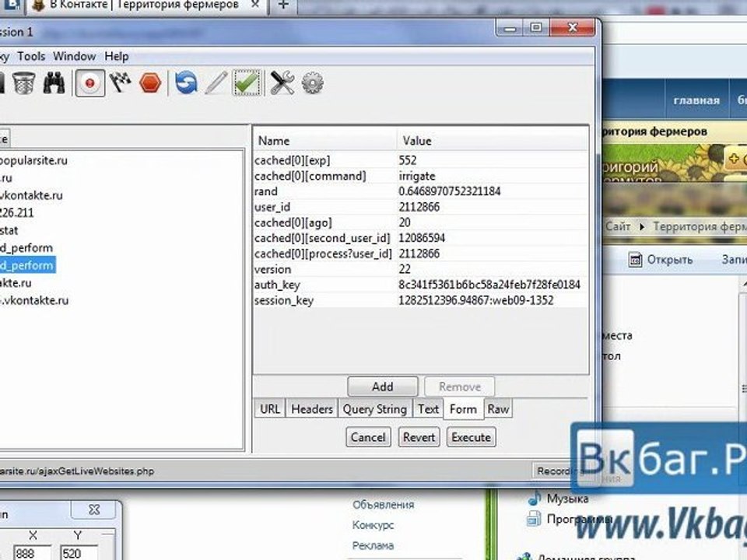Select value 20 of cached[0][ago]

click(405, 223)
